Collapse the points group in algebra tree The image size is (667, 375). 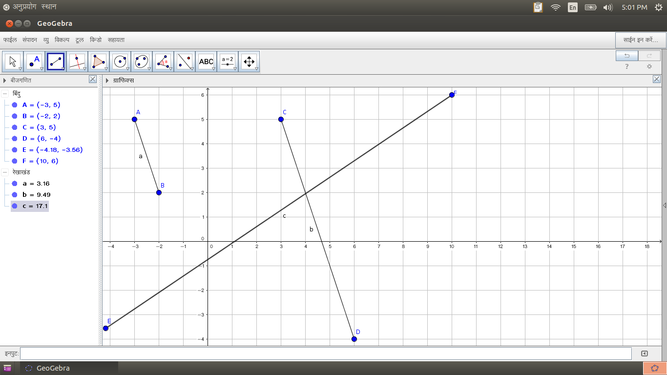tap(5, 94)
